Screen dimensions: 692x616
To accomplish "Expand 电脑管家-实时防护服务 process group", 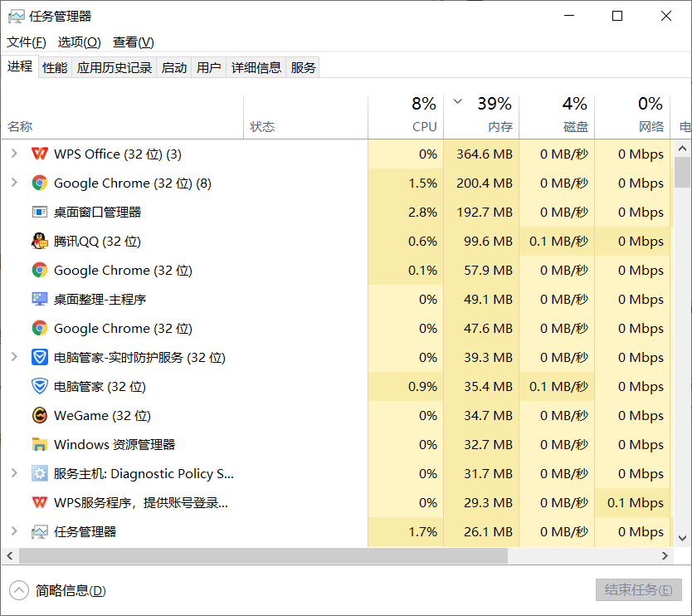I will pyautogui.click(x=14, y=357).
